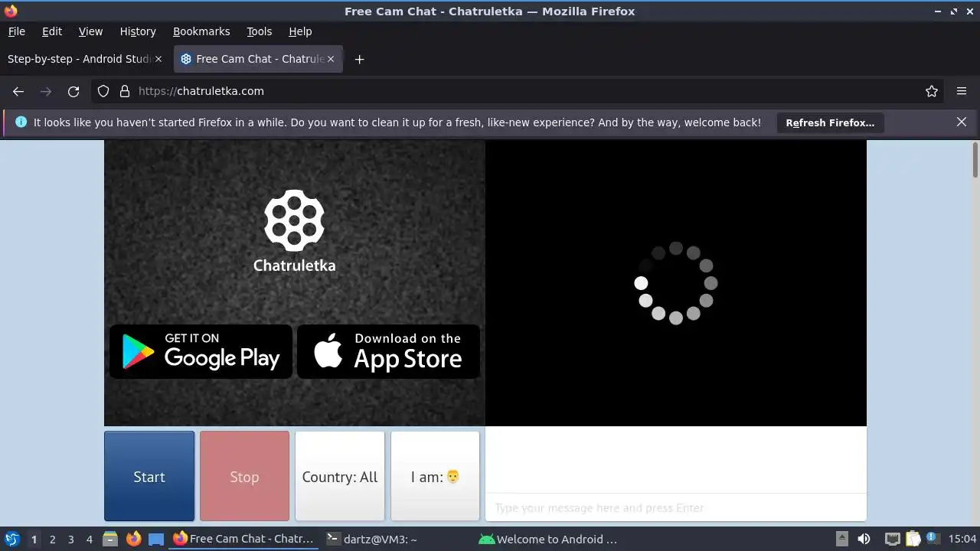The height and width of the screenshot is (551, 980).
Task: Dismiss the Firefox refresh notification bar
Action: [962, 122]
